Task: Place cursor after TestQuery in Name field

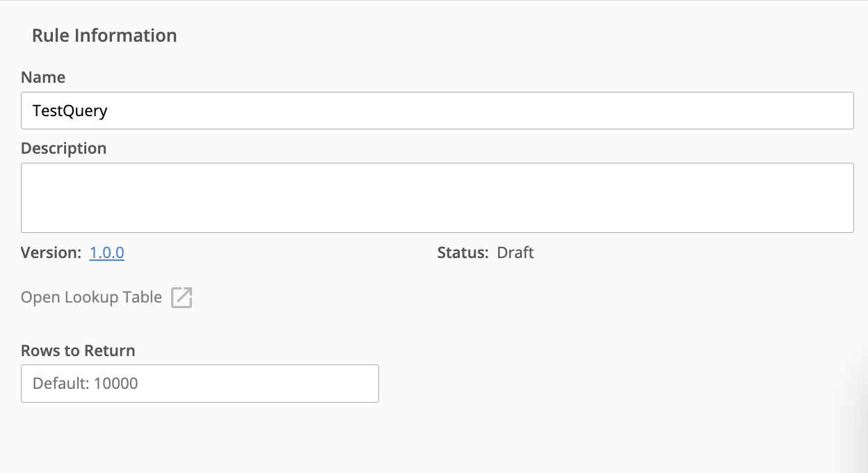Action: pos(109,111)
